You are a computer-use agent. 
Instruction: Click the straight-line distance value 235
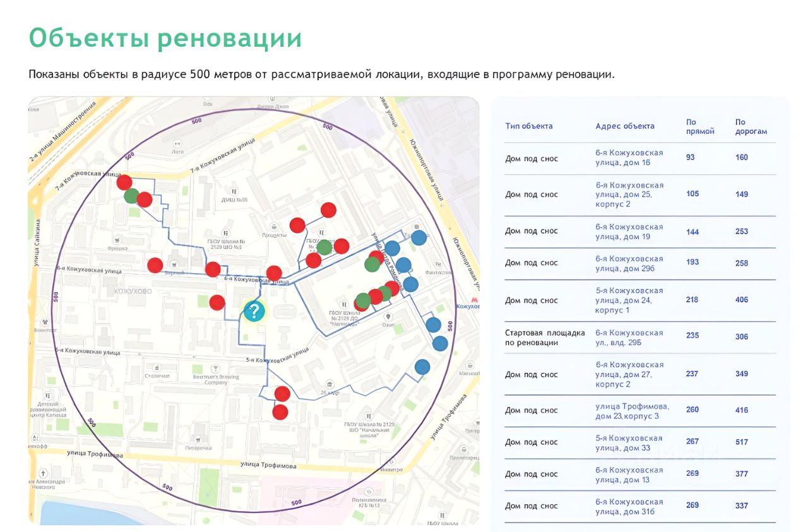[x=692, y=336]
